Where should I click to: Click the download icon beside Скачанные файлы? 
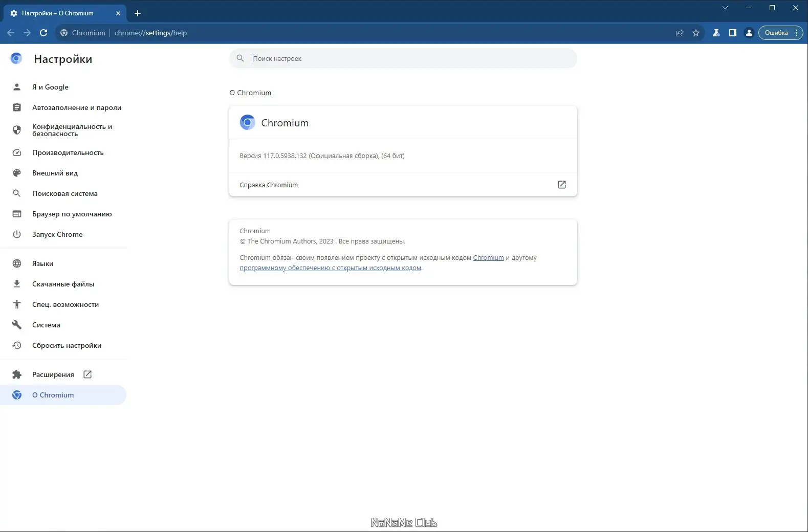click(x=17, y=284)
